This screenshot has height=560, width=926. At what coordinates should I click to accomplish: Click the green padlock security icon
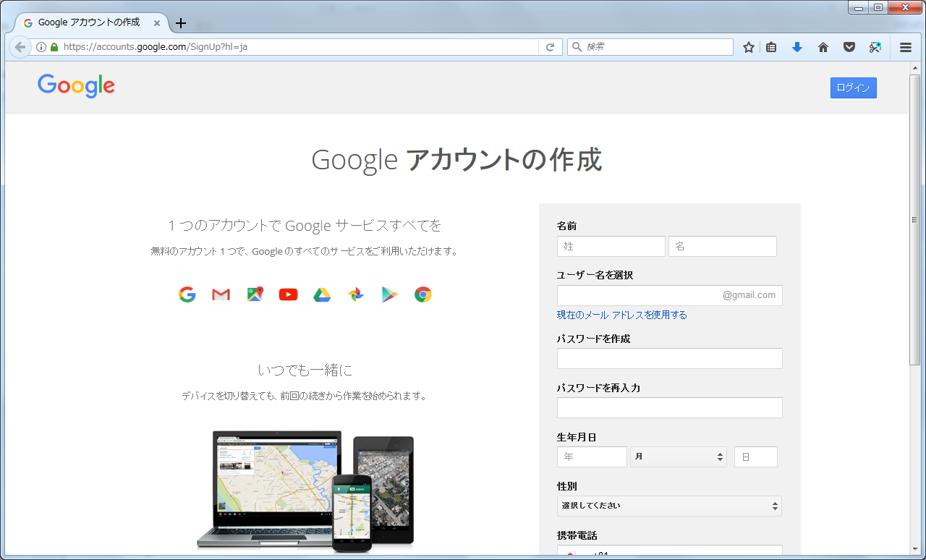(x=54, y=47)
